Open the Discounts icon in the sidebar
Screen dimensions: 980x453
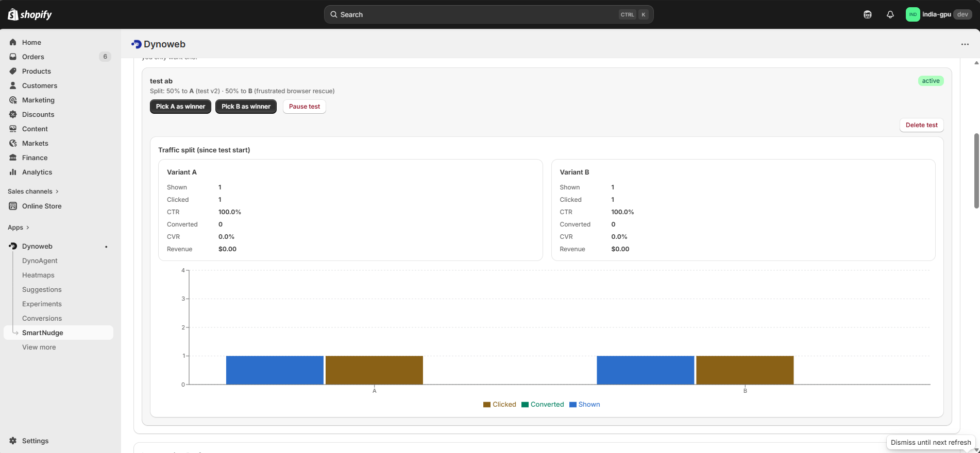click(x=13, y=114)
